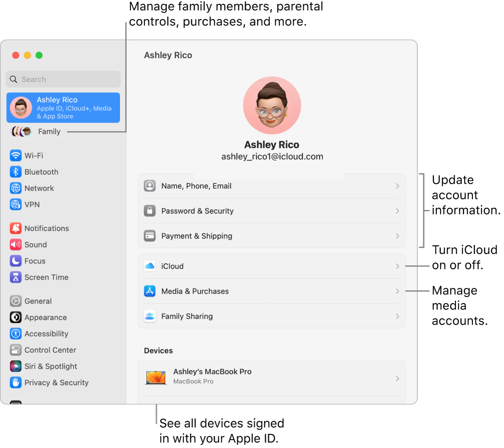This screenshot has width=504, height=448.
Task: Open Sound settings from the sidebar
Action: pos(15,245)
